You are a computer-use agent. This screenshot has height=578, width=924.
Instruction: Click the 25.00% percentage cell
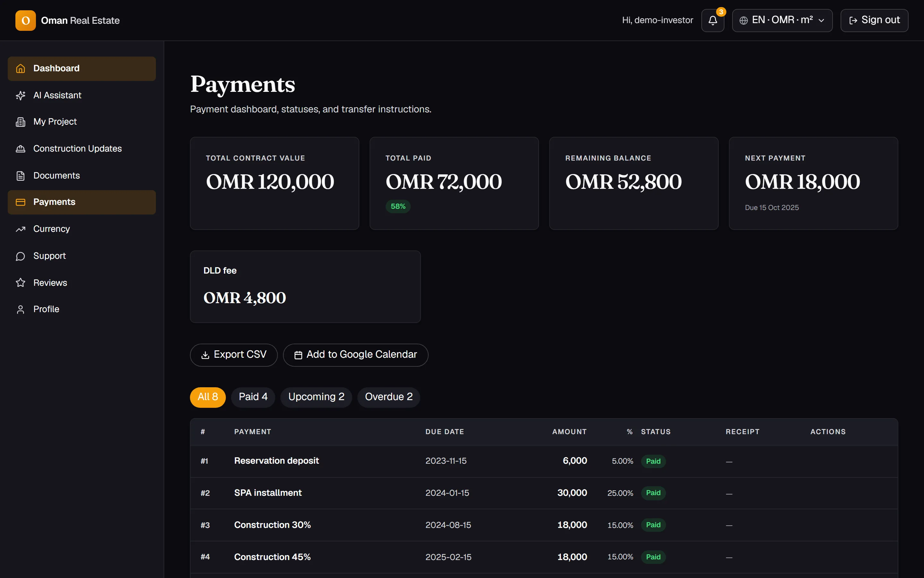(620, 493)
